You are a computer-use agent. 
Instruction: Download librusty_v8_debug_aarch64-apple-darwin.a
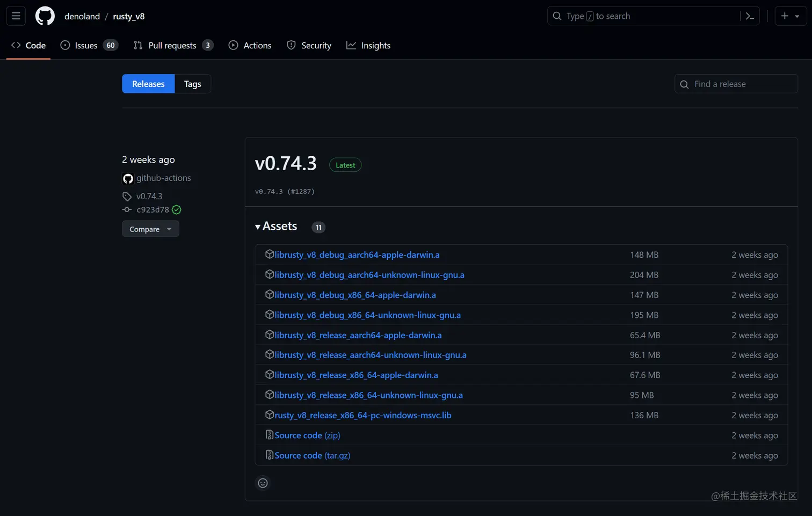pyautogui.click(x=357, y=255)
